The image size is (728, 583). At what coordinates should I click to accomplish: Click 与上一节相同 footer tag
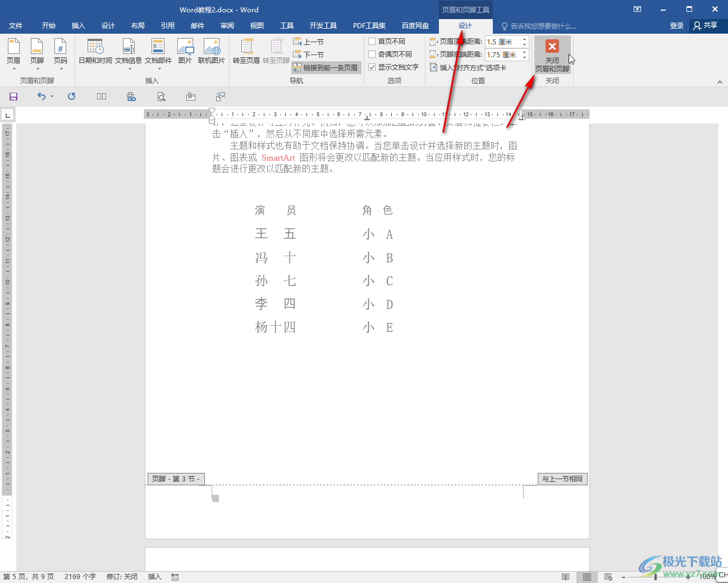[x=562, y=479]
